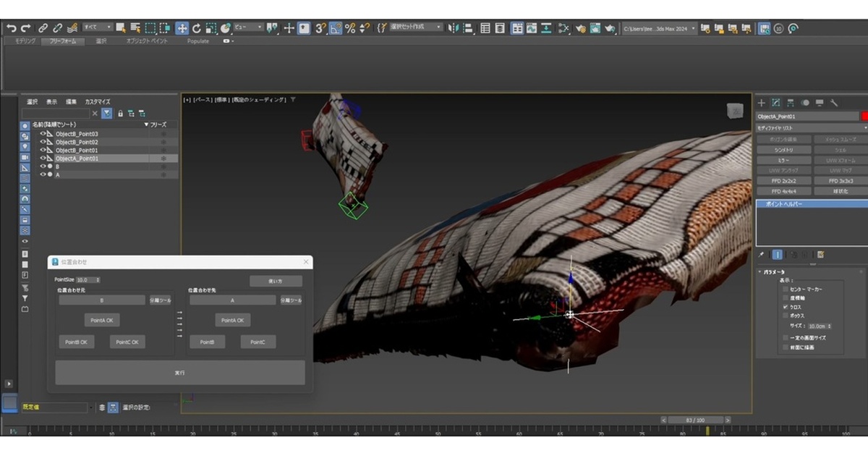Click the PointSize value field
This screenshot has width=868, height=456.
(85, 279)
